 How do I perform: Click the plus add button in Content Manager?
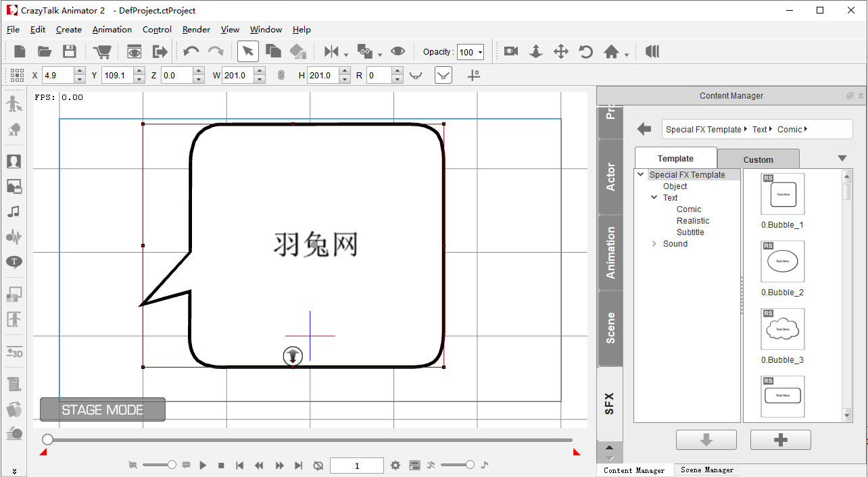780,440
